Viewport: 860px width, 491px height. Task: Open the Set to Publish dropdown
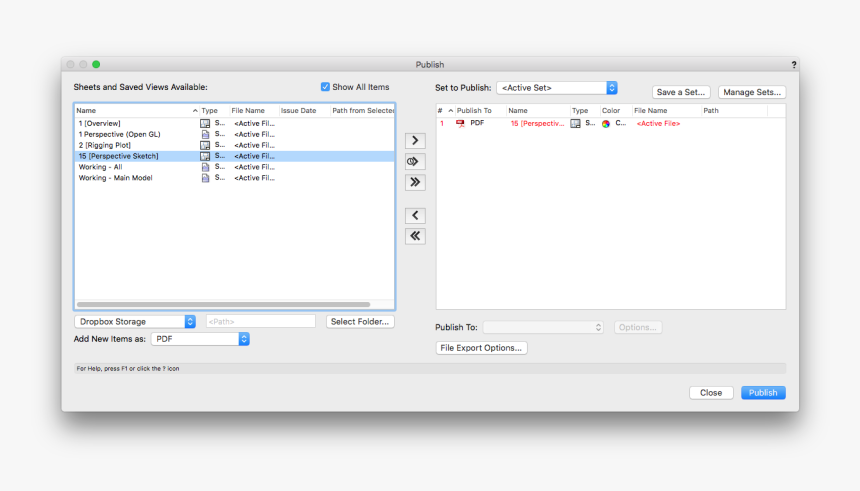pos(557,88)
